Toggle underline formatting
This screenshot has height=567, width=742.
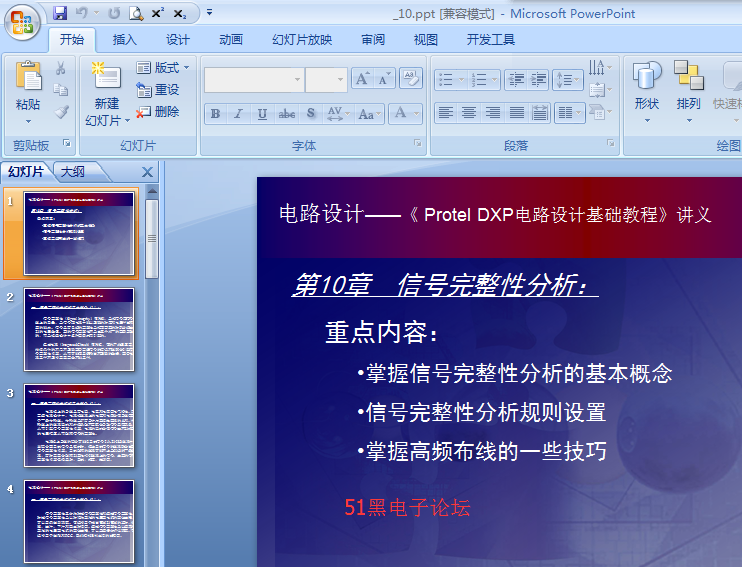pos(262,114)
